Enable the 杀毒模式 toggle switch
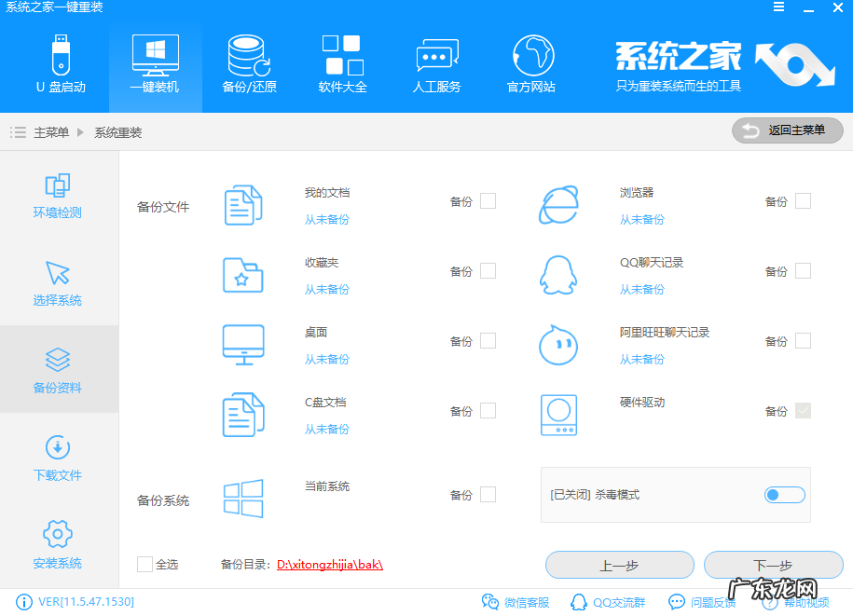 [x=784, y=495]
